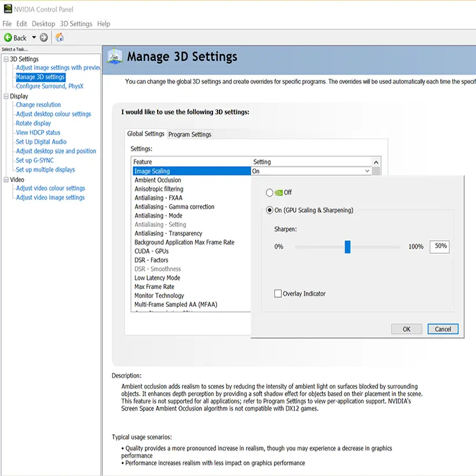Switch to the Program Settings tab

pyautogui.click(x=189, y=134)
